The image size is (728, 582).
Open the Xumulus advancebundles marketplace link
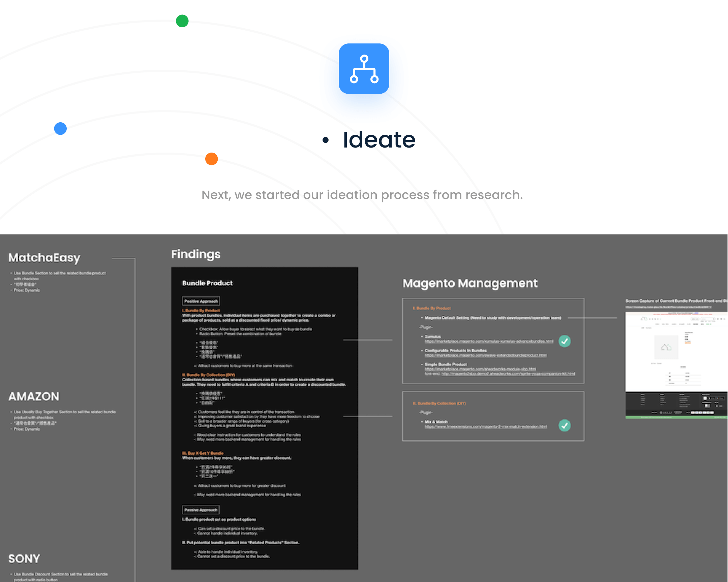489,342
